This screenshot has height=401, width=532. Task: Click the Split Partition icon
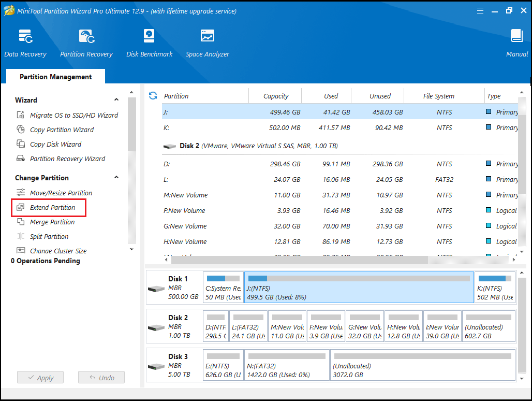[21, 236]
